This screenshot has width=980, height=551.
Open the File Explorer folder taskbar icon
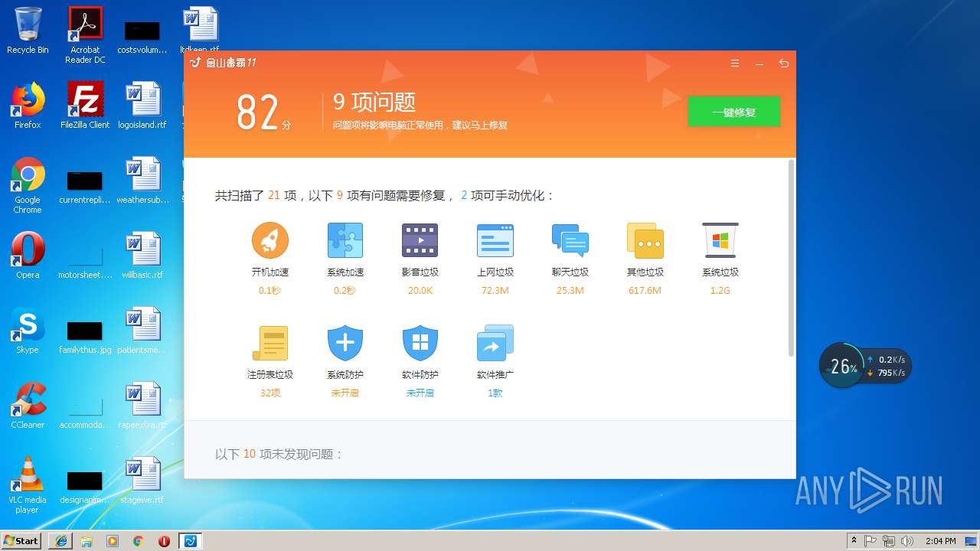(x=87, y=540)
